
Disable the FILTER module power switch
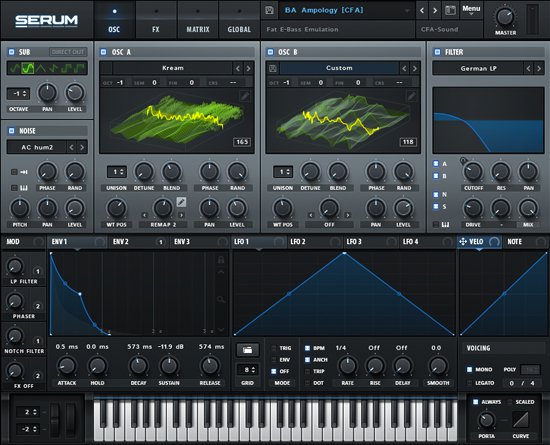[437, 52]
